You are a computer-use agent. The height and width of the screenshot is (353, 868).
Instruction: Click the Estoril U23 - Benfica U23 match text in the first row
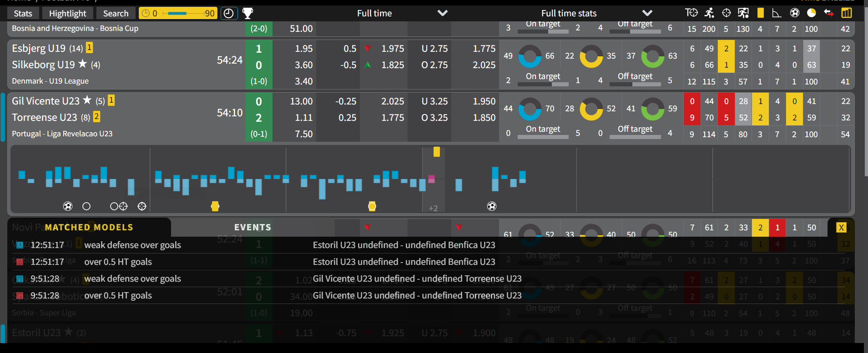click(404, 245)
